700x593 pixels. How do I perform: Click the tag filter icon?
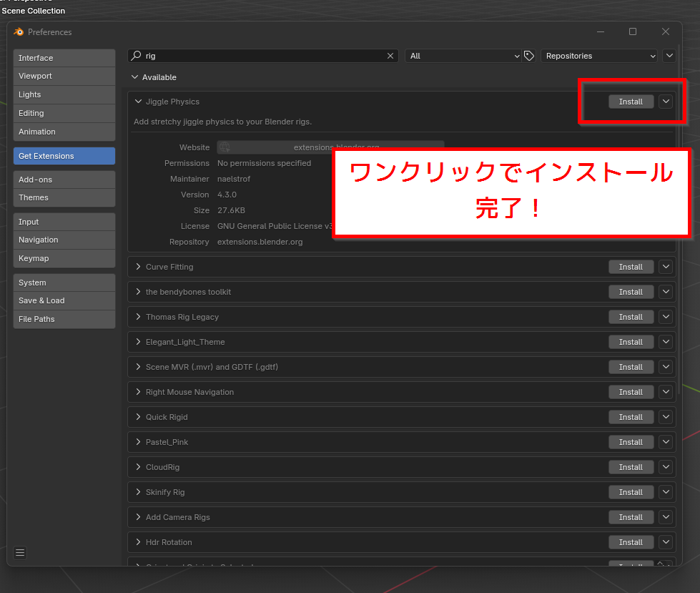529,56
